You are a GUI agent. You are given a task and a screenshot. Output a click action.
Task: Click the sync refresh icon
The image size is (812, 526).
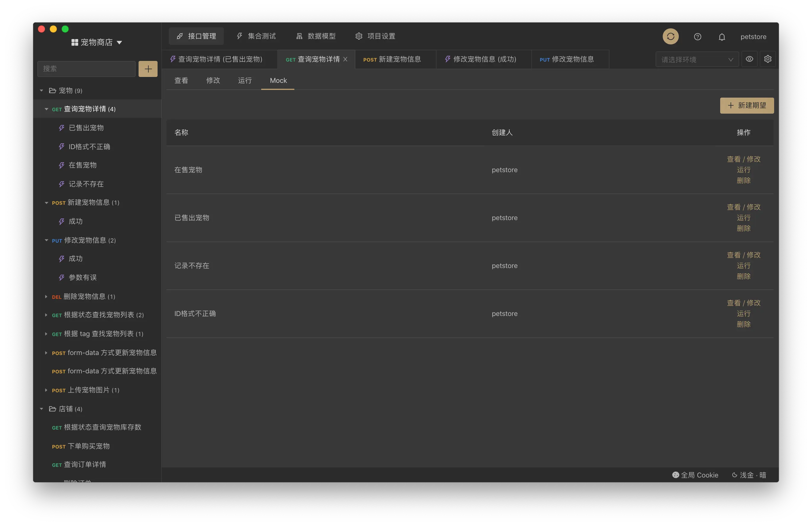[670, 36]
